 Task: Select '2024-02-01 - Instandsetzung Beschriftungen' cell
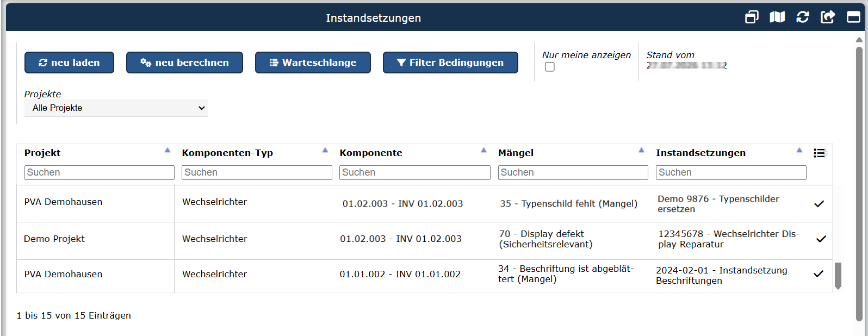click(722, 276)
